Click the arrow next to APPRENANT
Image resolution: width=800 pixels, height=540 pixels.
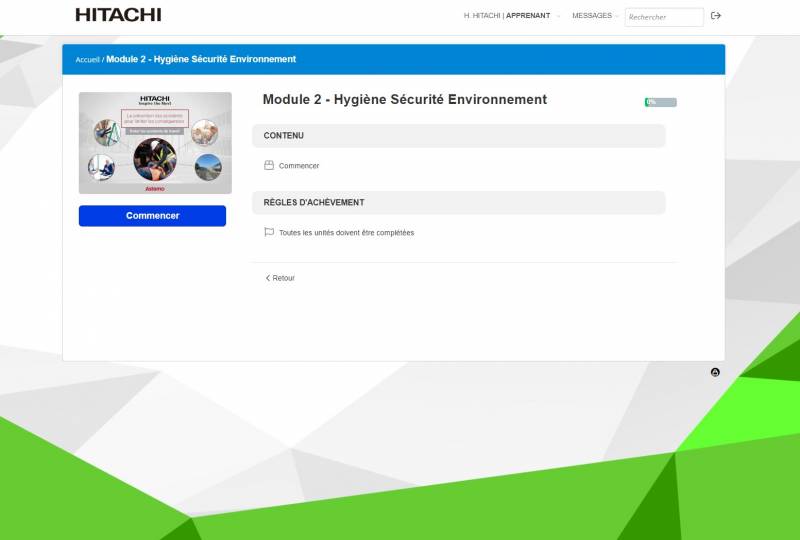click(x=558, y=16)
